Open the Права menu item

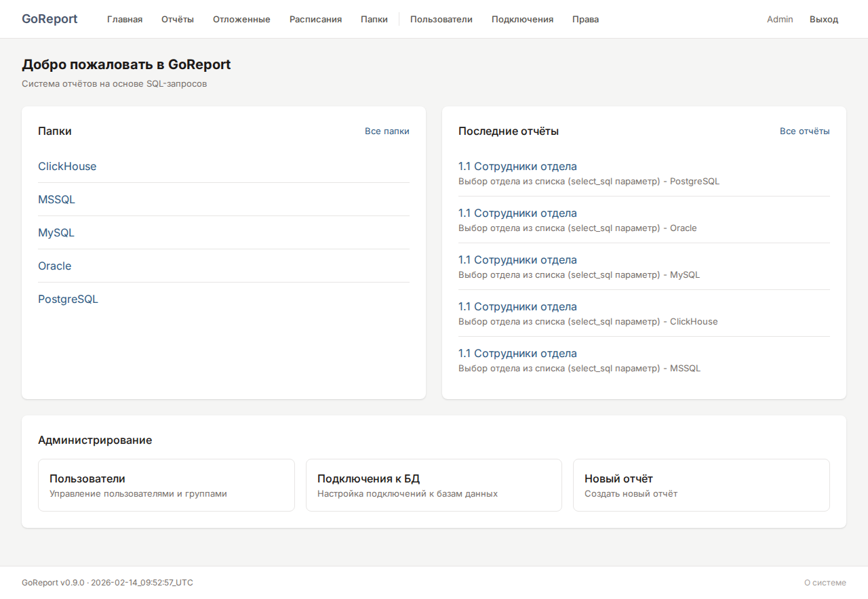point(585,19)
